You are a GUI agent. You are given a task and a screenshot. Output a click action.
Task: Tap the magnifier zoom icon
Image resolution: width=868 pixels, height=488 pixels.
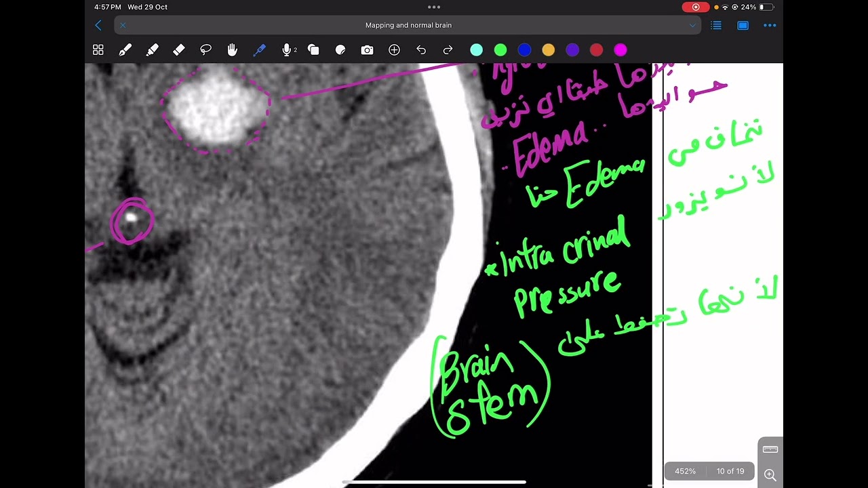(x=770, y=475)
